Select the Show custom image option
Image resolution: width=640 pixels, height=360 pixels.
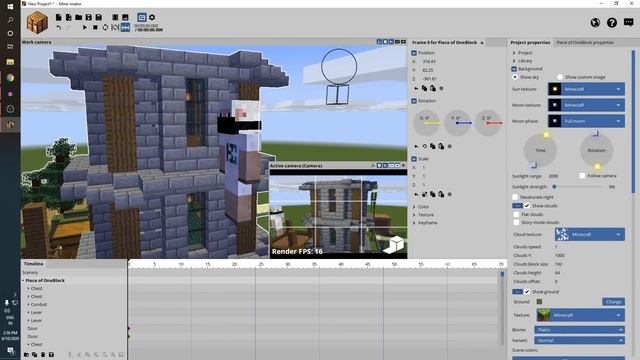click(x=560, y=77)
